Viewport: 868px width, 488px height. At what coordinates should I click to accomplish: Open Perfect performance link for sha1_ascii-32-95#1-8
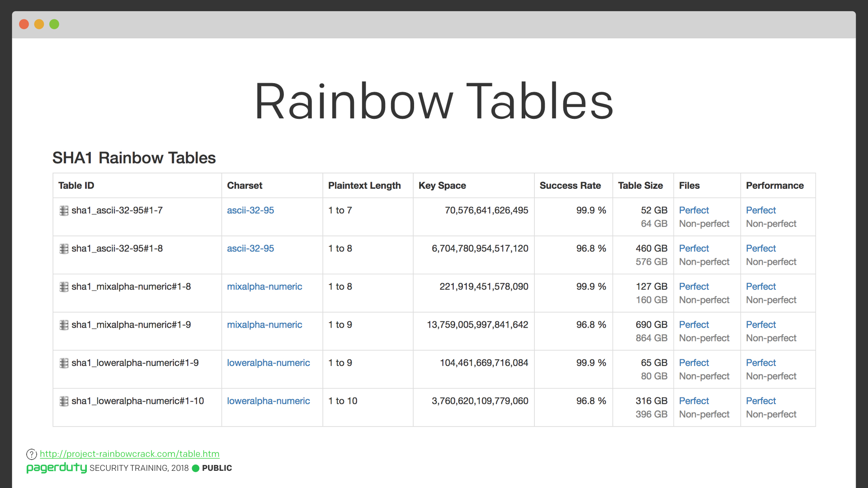[x=761, y=248]
